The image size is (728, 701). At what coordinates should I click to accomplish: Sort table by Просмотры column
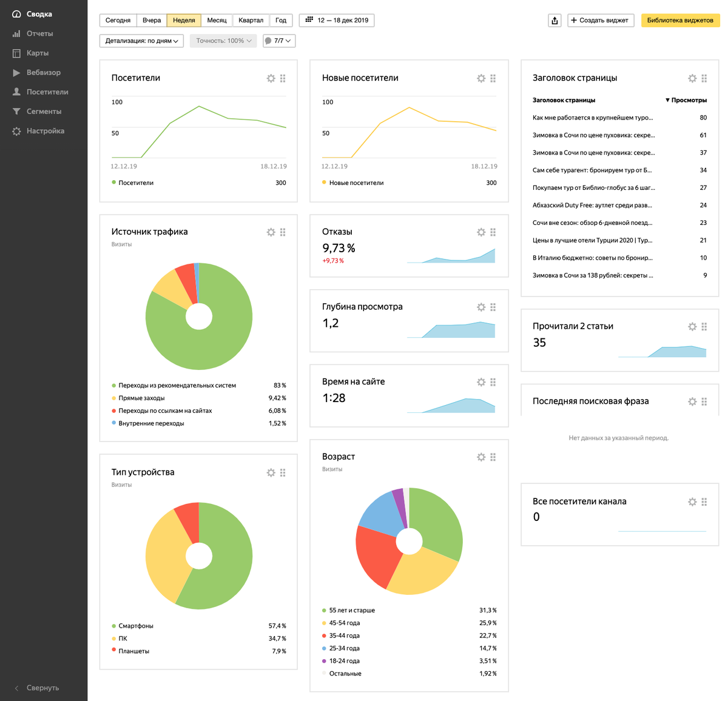point(686,100)
